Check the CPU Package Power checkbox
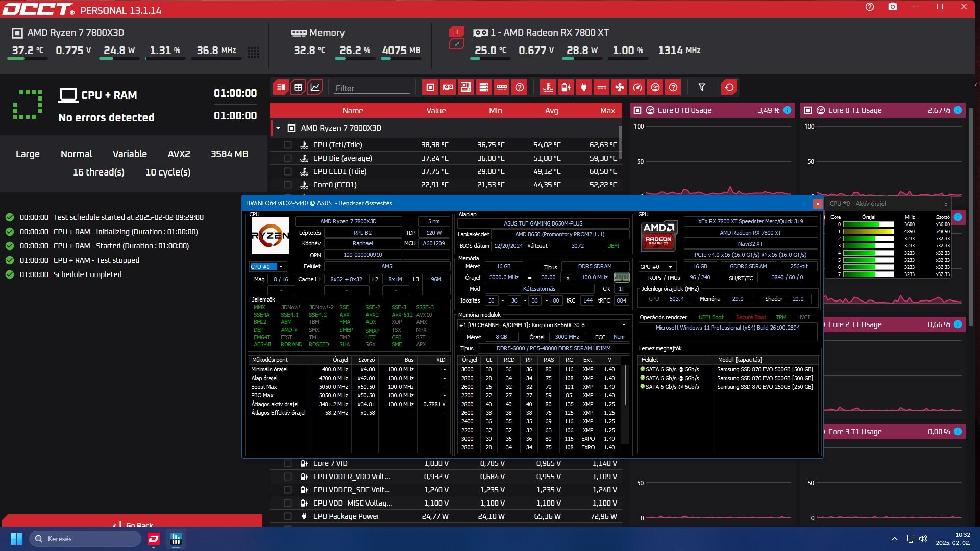This screenshot has height=551, width=980. (288, 516)
